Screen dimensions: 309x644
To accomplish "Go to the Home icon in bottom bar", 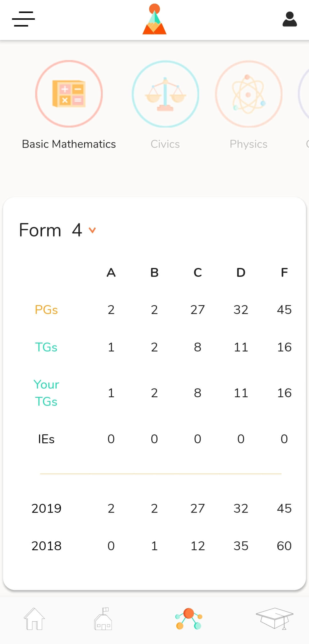I will click(34, 619).
